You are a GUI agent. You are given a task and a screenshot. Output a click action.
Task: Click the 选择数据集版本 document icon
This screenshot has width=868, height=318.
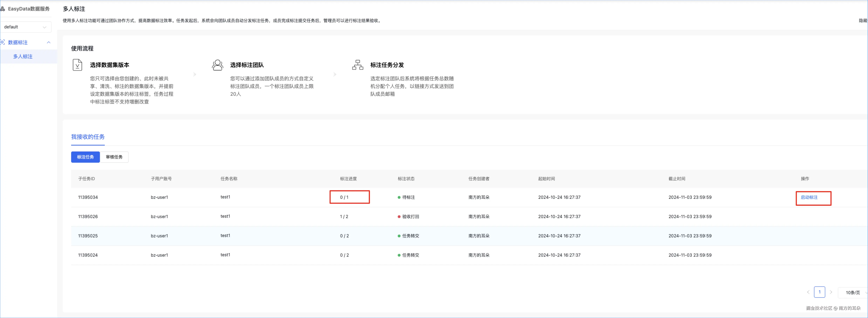click(77, 65)
